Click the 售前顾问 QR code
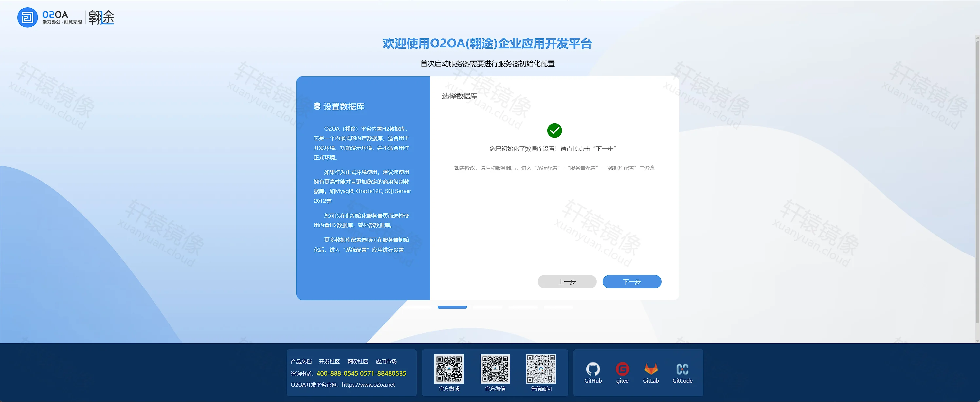Viewport: 980px width, 402px height. pos(541,369)
